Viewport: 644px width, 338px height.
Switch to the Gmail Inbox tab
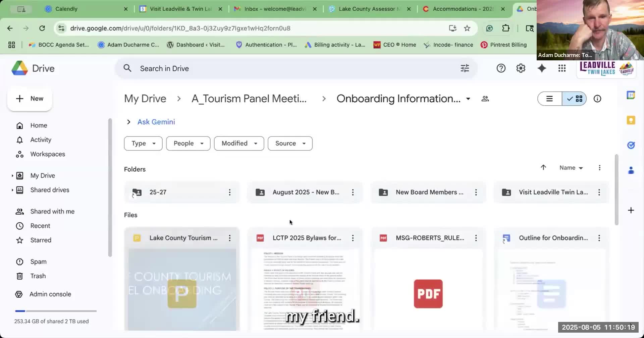tap(275, 9)
